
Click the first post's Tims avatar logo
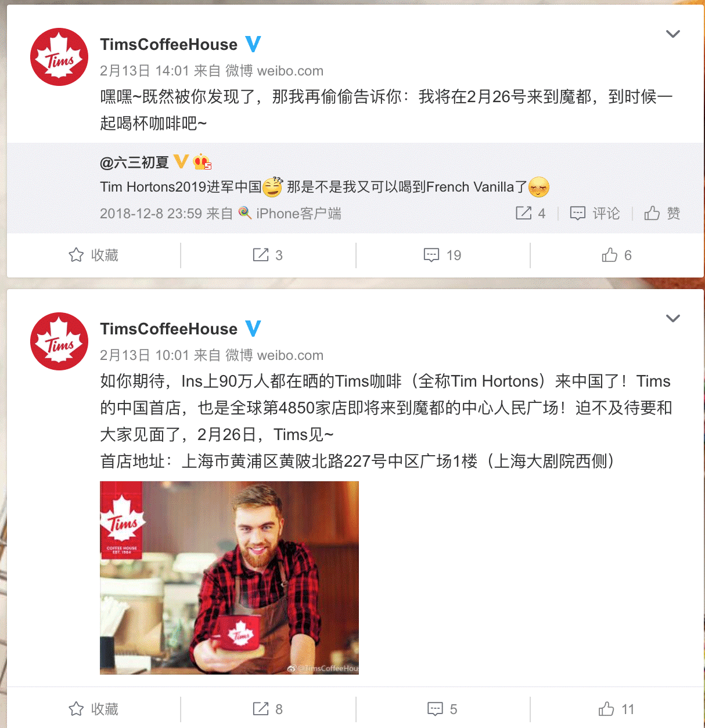(59, 57)
